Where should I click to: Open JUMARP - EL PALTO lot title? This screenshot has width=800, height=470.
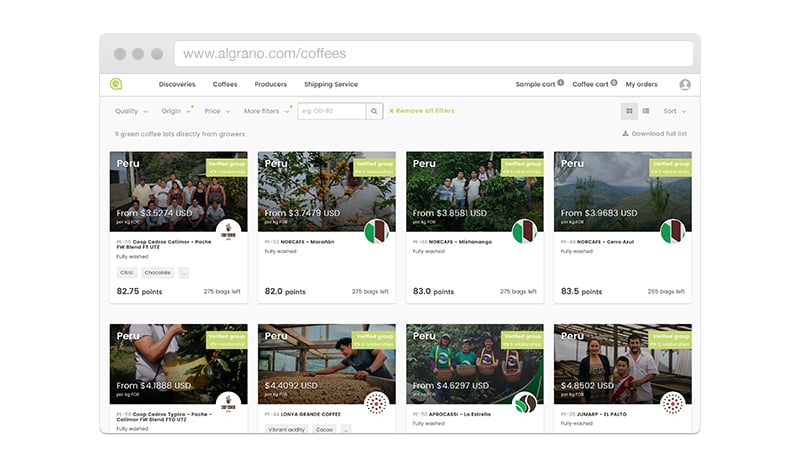click(593, 414)
